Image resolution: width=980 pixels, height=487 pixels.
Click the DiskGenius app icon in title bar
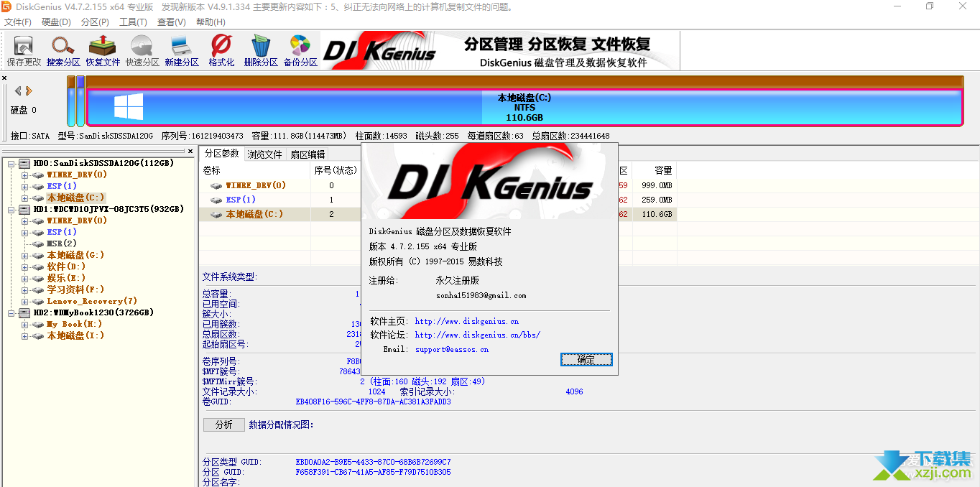point(7,6)
